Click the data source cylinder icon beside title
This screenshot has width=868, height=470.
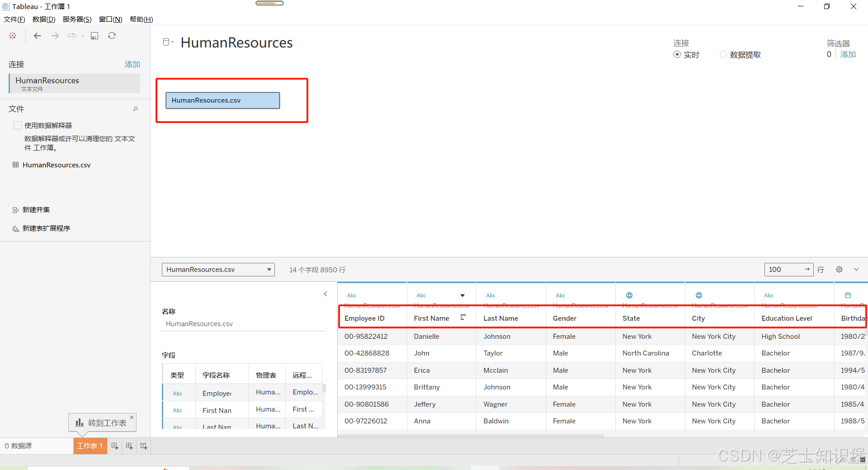[x=166, y=42]
